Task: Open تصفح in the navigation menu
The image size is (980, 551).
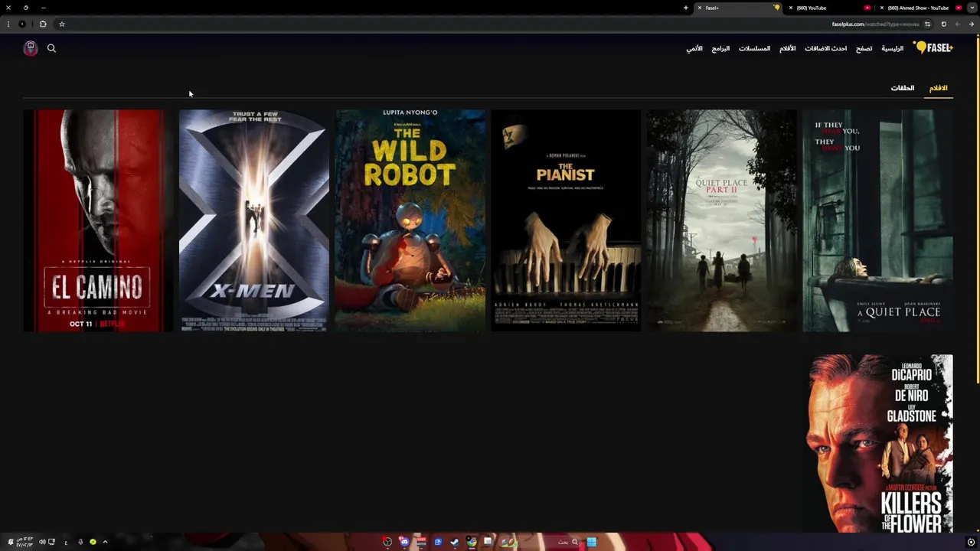Action: (x=864, y=48)
